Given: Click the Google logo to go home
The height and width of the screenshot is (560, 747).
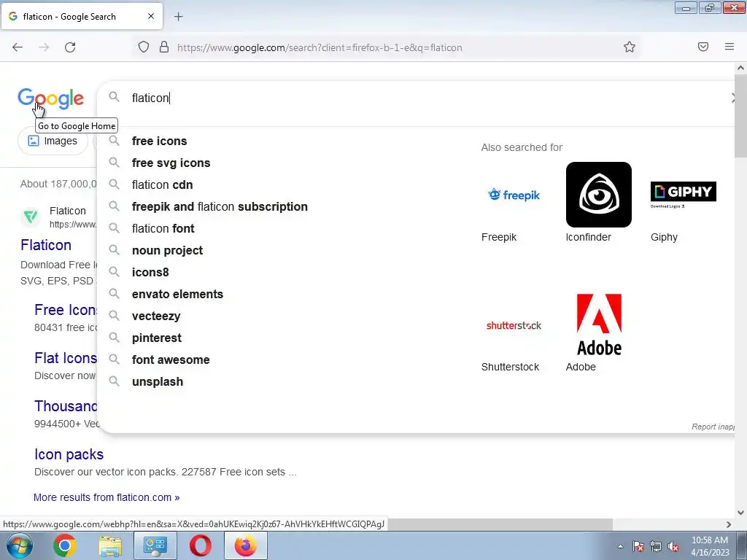Looking at the screenshot, I should tap(50, 99).
